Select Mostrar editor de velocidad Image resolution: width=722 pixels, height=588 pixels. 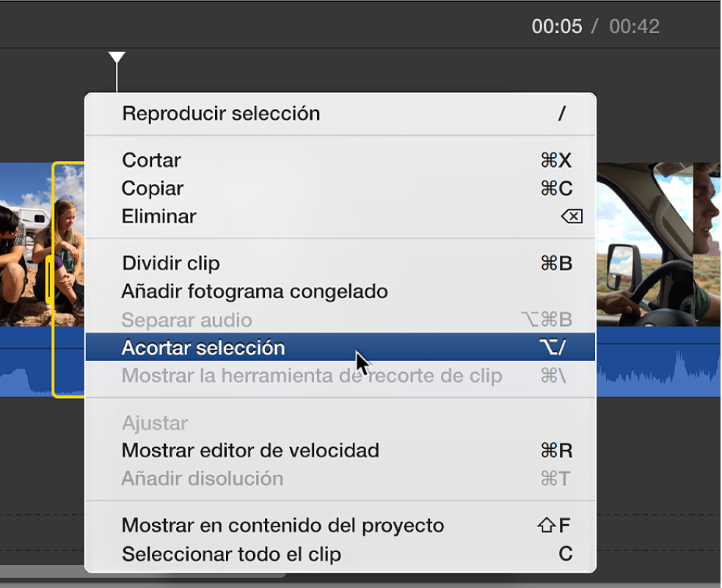[x=340, y=451]
